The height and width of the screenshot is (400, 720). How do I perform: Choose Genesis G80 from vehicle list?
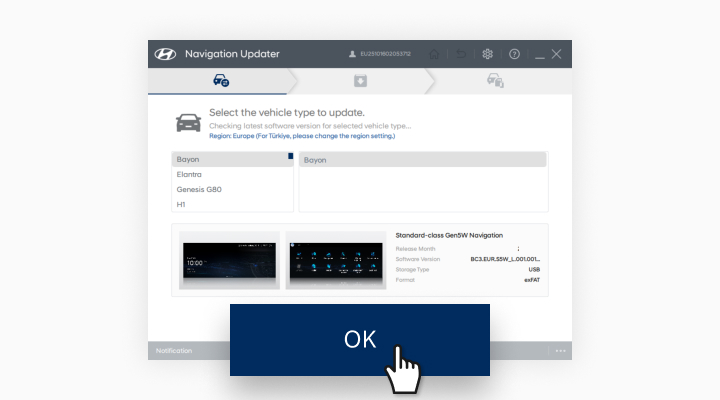[x=199, y=189]
